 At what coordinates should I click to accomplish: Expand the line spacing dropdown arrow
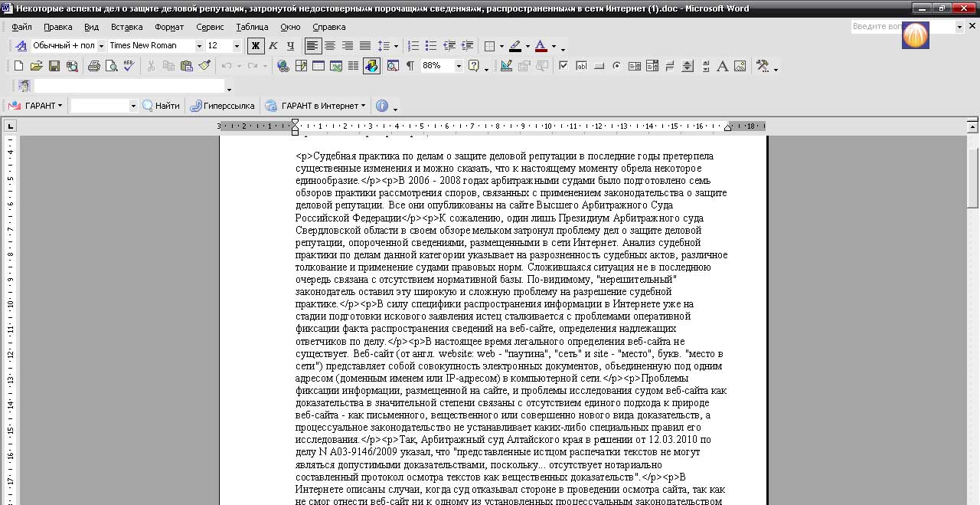tap(396, 46)
